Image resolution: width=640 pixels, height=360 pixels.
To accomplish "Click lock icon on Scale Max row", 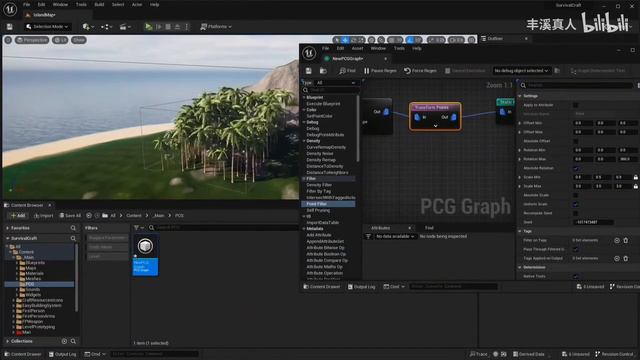I will click(636, 186).
